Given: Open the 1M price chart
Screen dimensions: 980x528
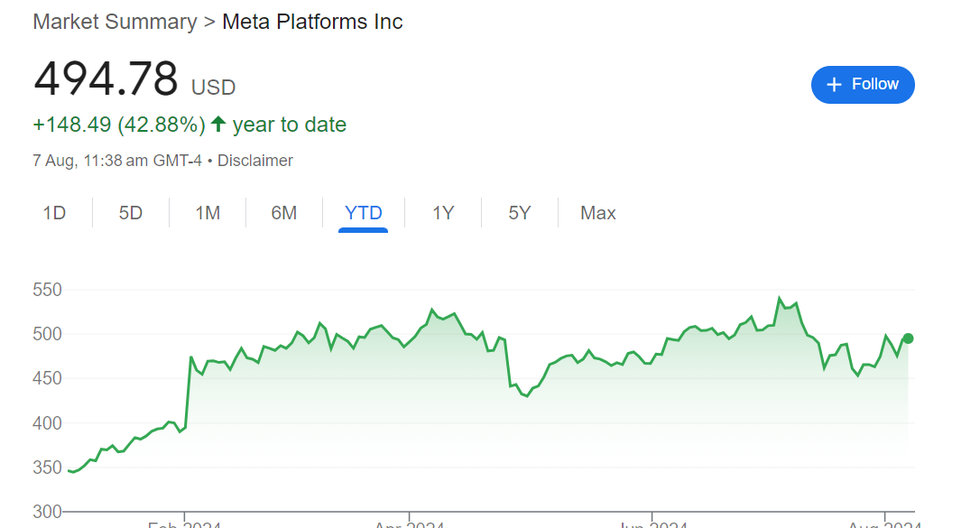Looking at the screenshot, I should 206,213.
